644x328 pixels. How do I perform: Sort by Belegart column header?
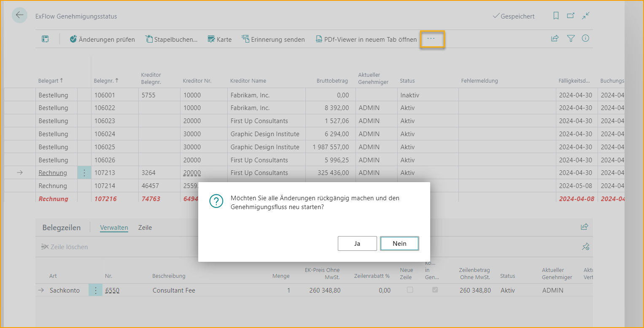tap(51, 81)
